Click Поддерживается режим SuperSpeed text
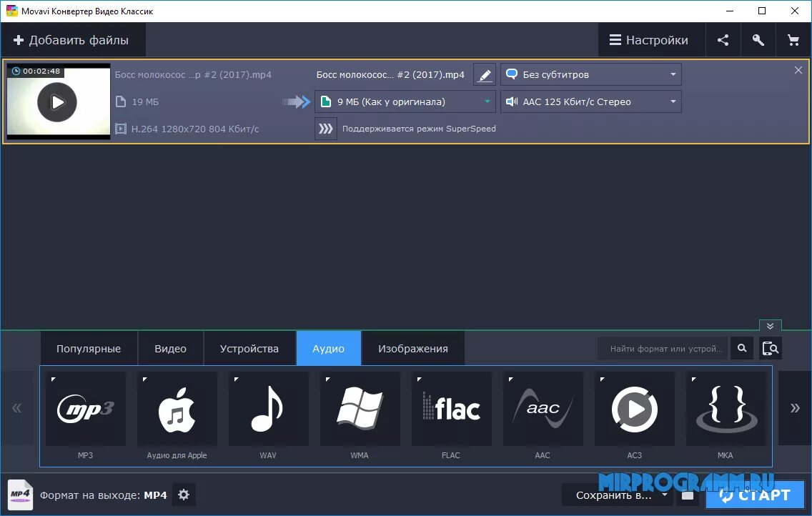Image resolution: width=812 pixels, height=516 pixels. pos(419,129)
